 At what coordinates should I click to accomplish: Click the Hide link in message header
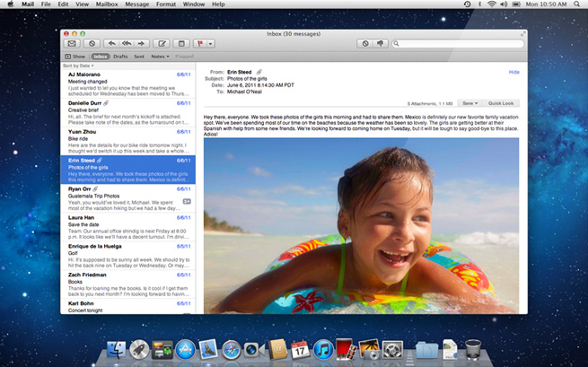pyautogui.click(x=514, y=72)
